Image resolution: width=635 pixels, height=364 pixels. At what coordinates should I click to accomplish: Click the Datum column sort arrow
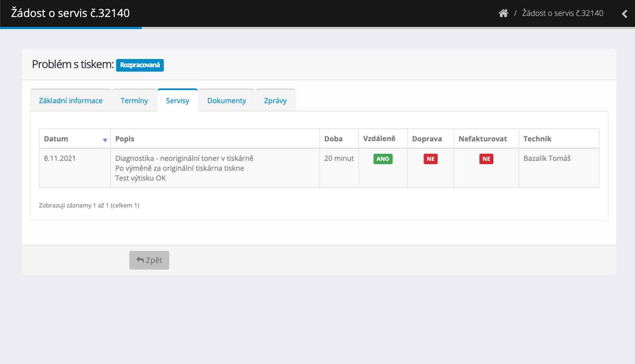(x=105, y=140)
